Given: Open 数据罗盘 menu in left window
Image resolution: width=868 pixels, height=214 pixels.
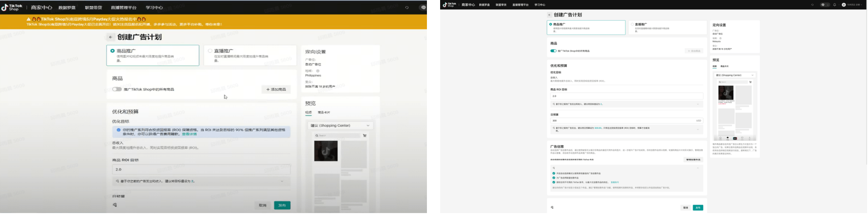Looking at the screenshot, I should pyautogui.click(x=66, y=8).
